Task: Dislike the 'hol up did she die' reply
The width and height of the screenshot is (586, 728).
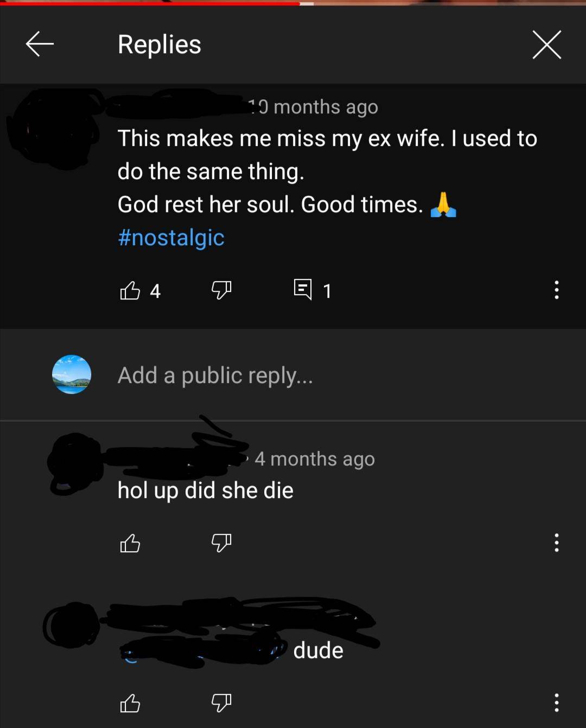Action: [x=221, y=542]
